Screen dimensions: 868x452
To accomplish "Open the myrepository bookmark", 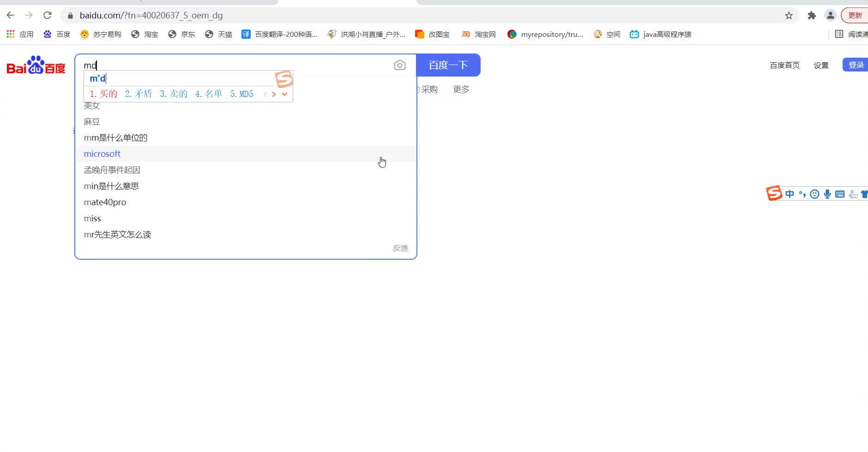I will [x=545, y=34].
